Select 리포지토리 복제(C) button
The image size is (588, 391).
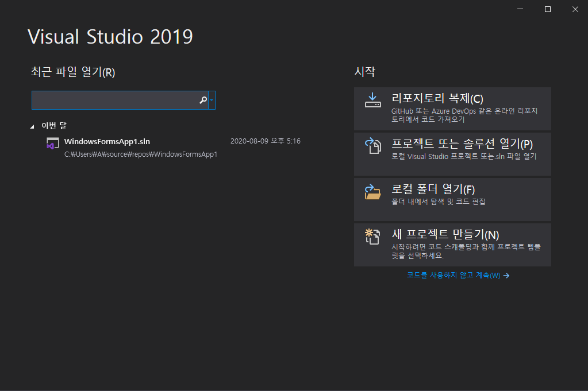click(452, 109)
